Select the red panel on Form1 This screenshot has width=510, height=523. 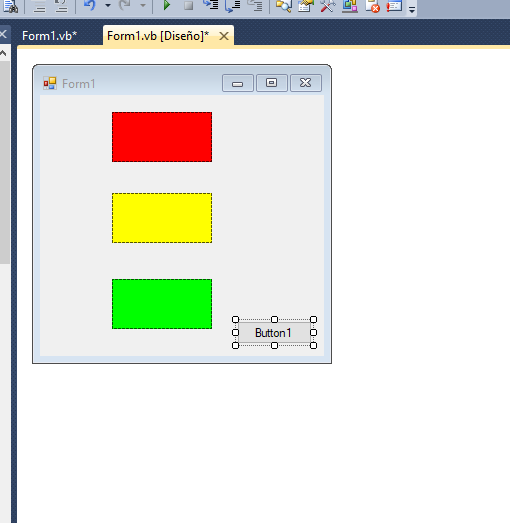click(x=162, y=137)
